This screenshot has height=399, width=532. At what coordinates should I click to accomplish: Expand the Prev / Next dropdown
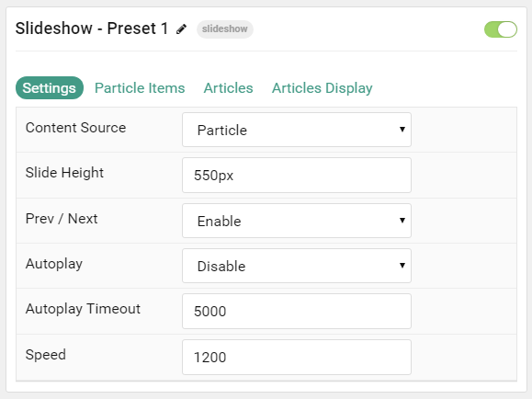297,221
